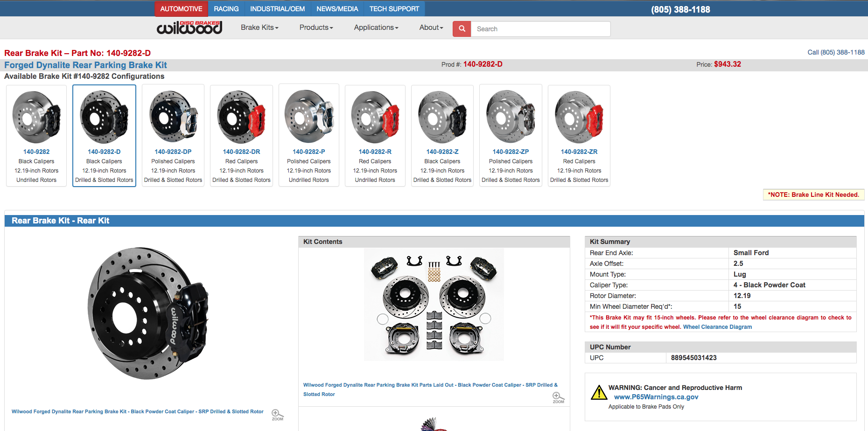Open the large main brake kit product photo
868x431 pixels.
148,313
